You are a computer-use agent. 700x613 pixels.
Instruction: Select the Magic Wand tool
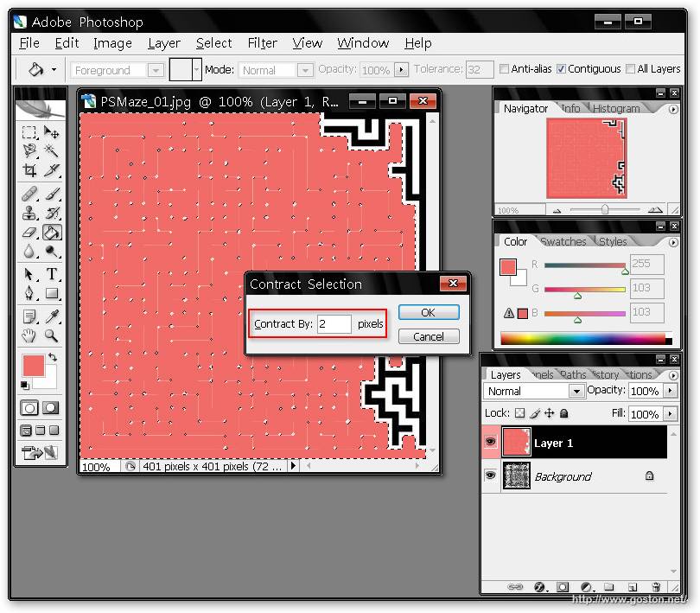click(x=51, y=151)
